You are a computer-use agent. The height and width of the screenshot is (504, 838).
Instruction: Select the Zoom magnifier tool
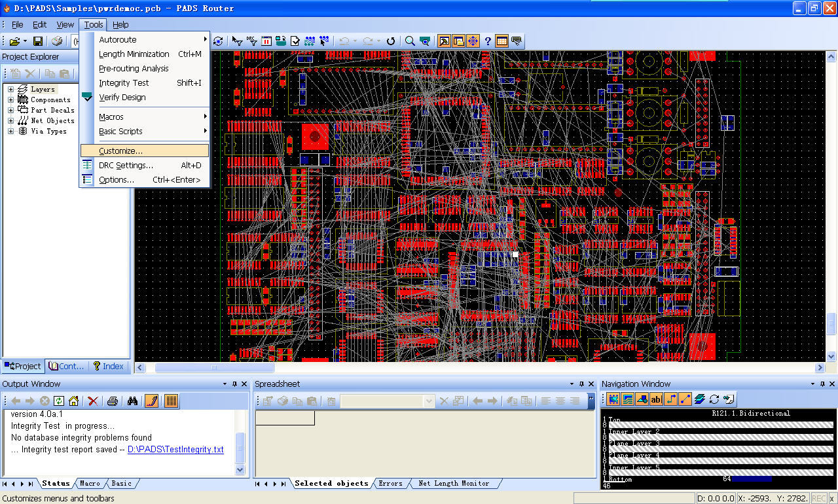point(410,41)
